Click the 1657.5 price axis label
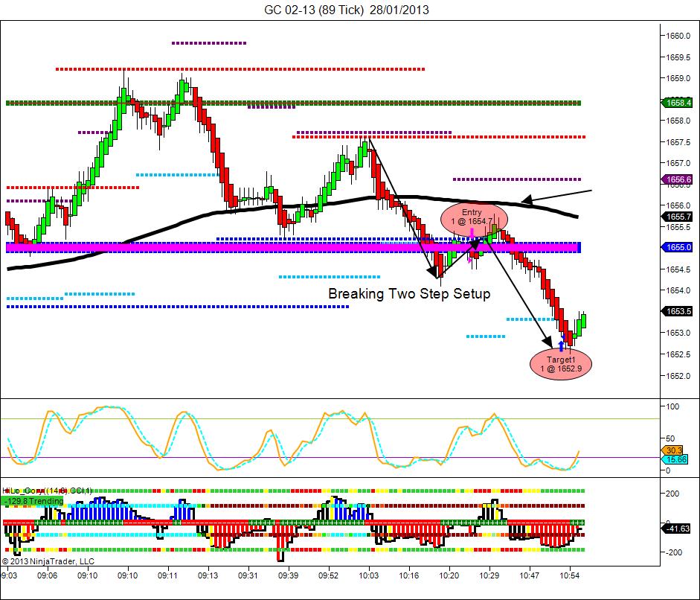This screenshot has width=700, height=600. (x=678, y=142)
